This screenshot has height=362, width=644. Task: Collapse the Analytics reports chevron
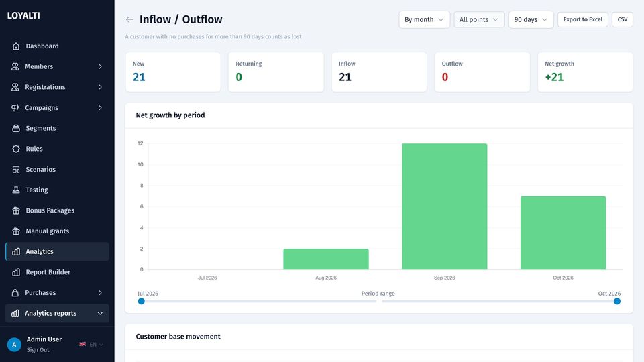point(100,313)
